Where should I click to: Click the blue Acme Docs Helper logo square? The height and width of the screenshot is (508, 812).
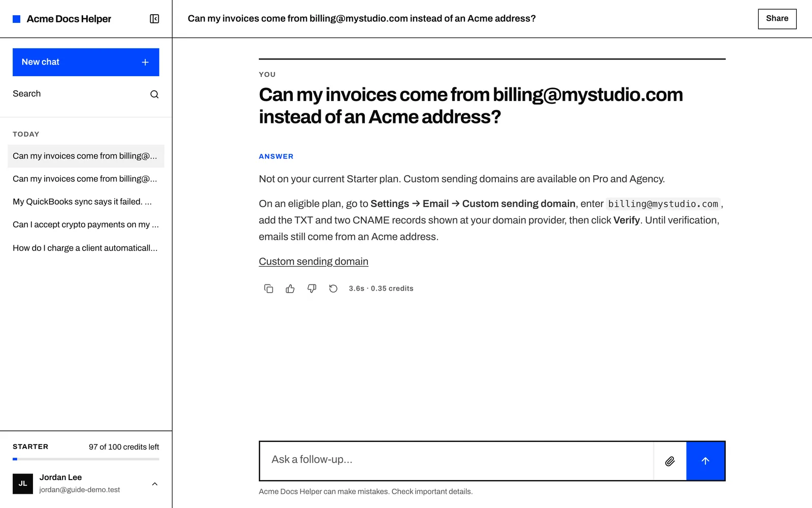click(16, 19)
